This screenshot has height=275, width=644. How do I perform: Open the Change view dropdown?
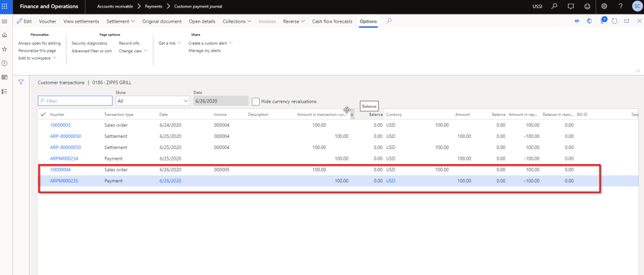click(133, 50)
